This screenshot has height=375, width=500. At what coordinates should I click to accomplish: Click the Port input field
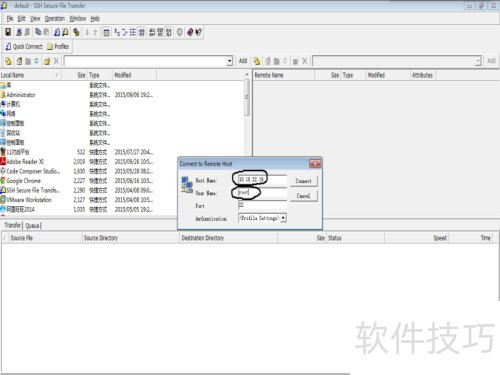(262, 205)
